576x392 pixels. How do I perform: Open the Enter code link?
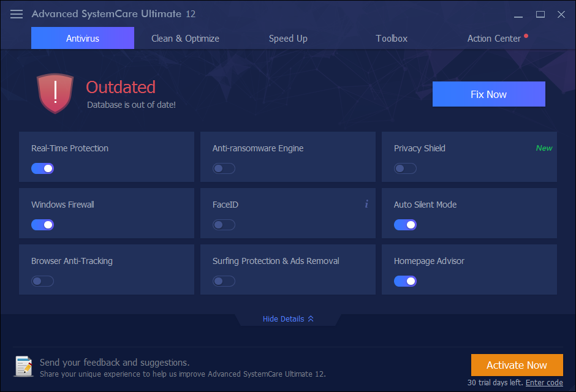click(544, 382)
